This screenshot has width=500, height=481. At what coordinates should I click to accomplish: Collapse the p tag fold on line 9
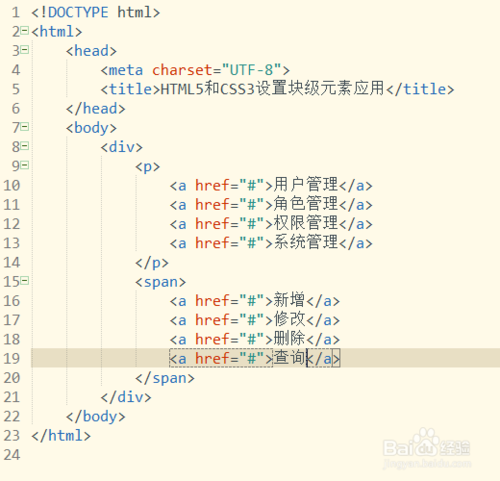point(24,165)
